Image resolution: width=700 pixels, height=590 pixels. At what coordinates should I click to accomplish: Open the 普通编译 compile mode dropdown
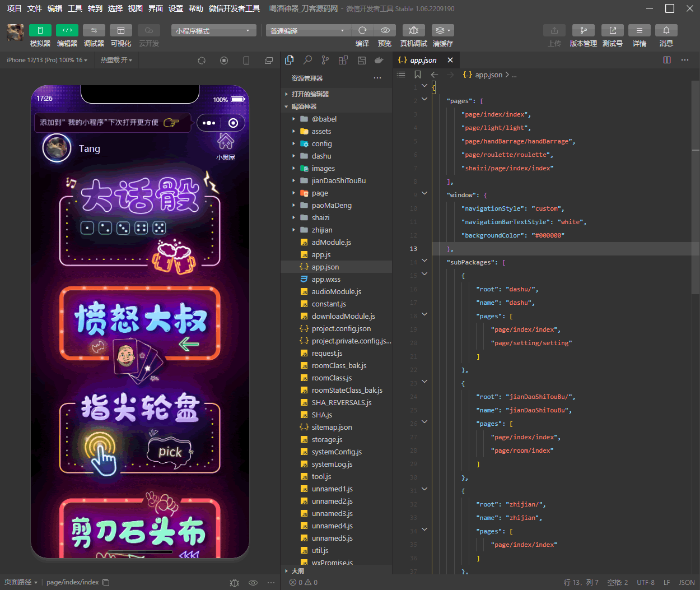(307, 31)
